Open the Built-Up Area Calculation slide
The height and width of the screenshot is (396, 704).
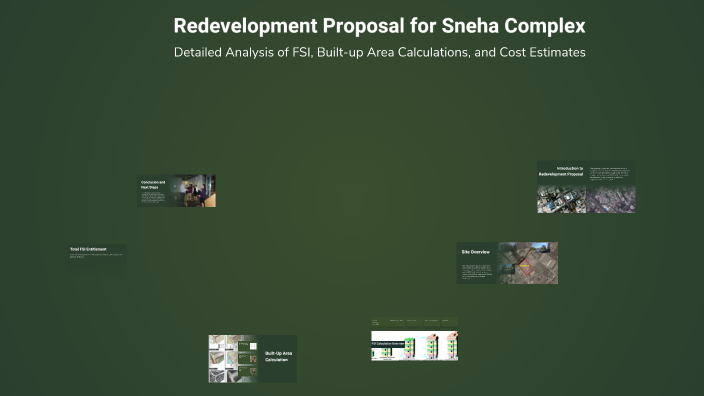tap(252, 359)
